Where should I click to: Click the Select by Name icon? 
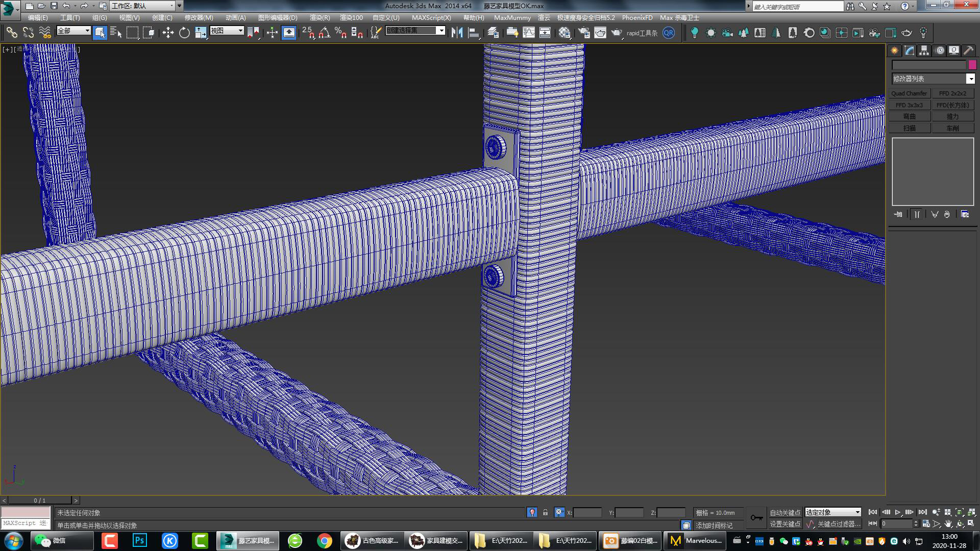(116, 33)
